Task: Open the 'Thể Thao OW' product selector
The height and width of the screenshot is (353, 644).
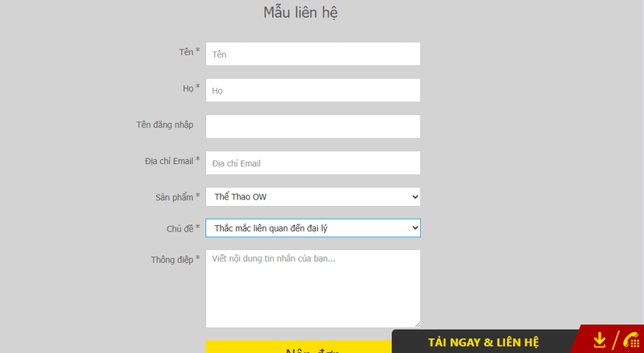Action: pos(312,197)
